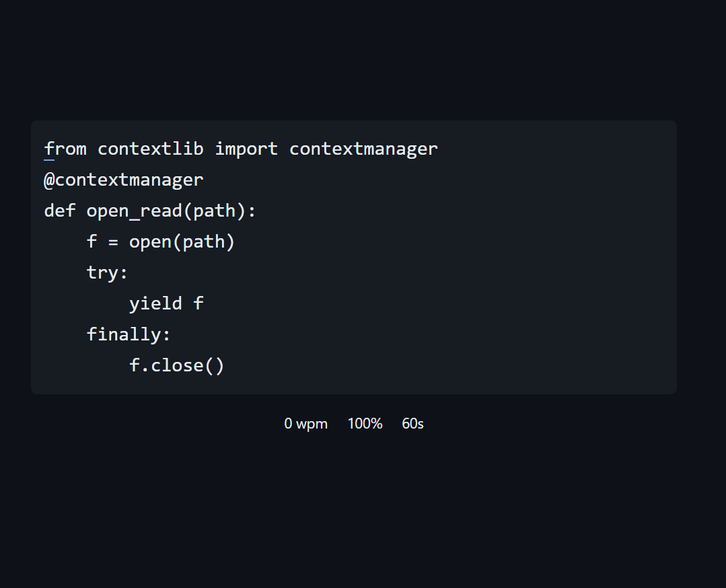Image resolution: width=726 pixels, height=588 pixels.
Task: Click the "60s" timer indicator
Action: [412, 424]
